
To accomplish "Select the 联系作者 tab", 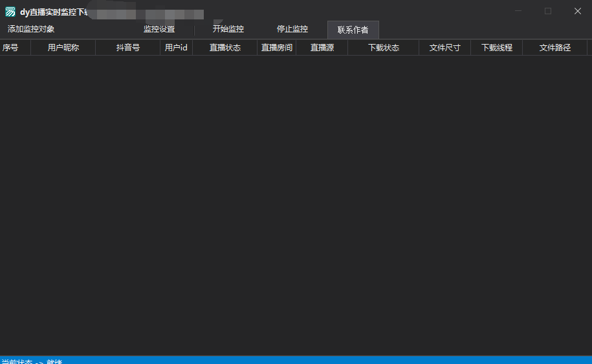I will (353, 30).
